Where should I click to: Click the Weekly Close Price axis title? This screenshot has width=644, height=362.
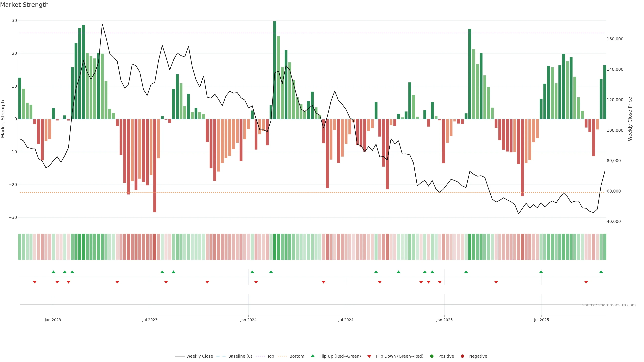[x=630, y=119]
